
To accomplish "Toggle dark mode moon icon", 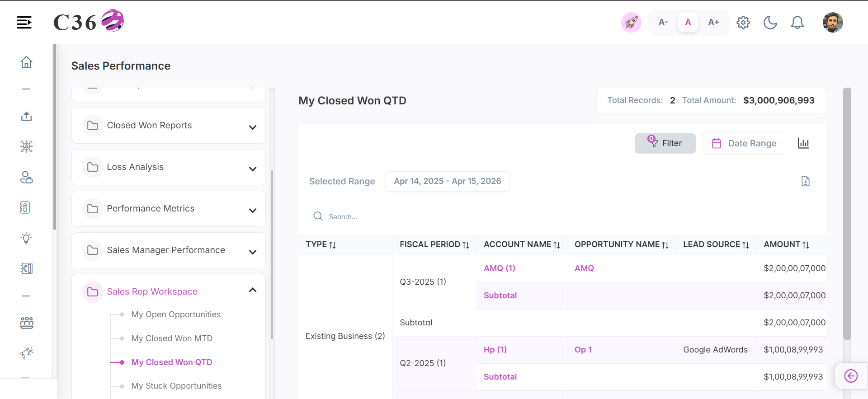I will coord(770,23).
